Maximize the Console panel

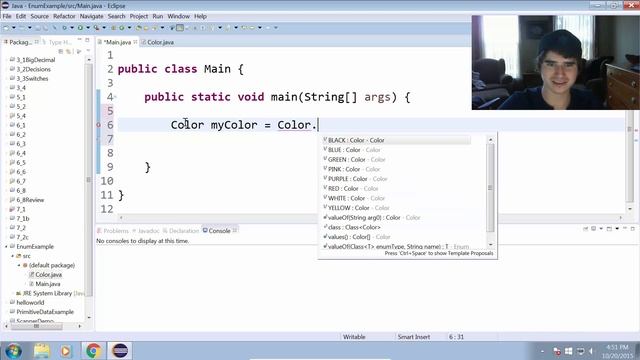click(x=633, y=229)
